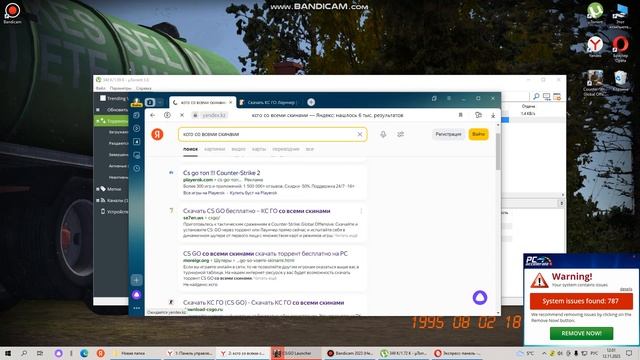Click the Регистрация button
This screenshot has height=360, width=640.
pos(448,134)
